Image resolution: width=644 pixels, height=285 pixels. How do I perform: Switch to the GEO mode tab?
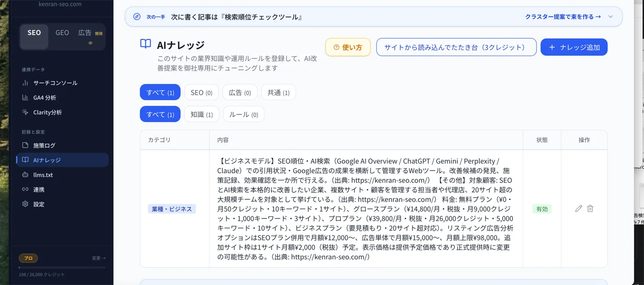[x=62, y=33]
